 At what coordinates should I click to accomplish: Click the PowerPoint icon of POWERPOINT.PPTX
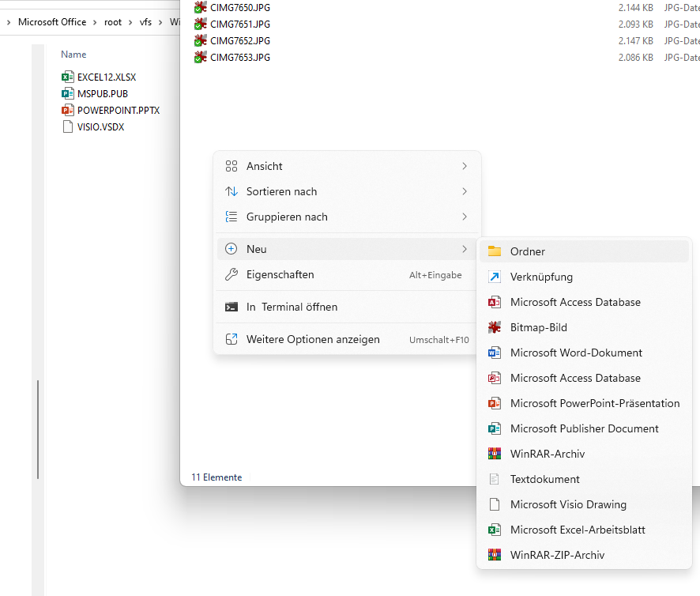coord(68,110)
